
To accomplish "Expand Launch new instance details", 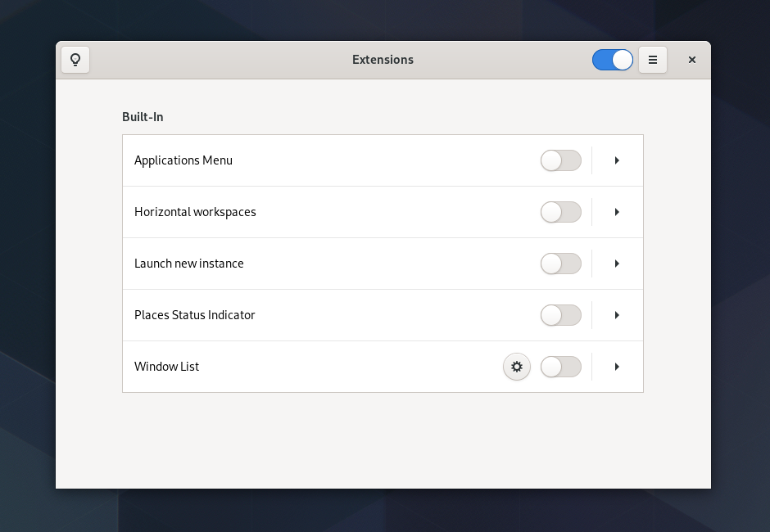I will 617,263.
